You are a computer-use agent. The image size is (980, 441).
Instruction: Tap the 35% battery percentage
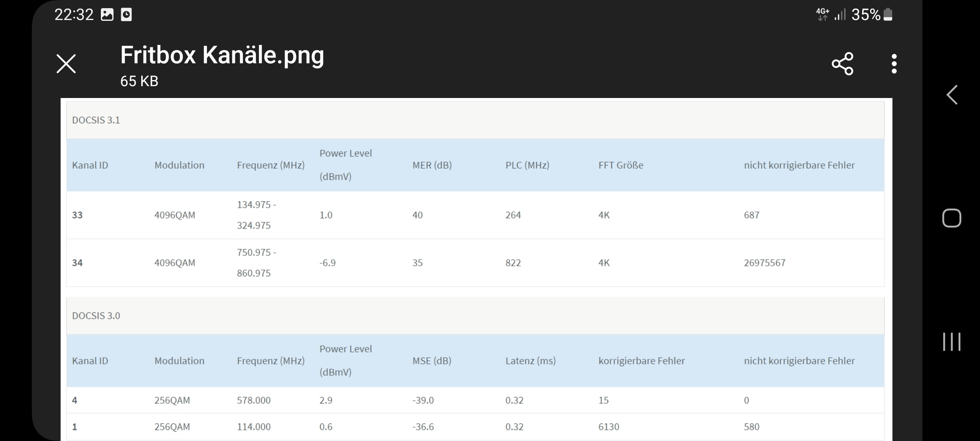pyautogui.click(x=866, y=15)
